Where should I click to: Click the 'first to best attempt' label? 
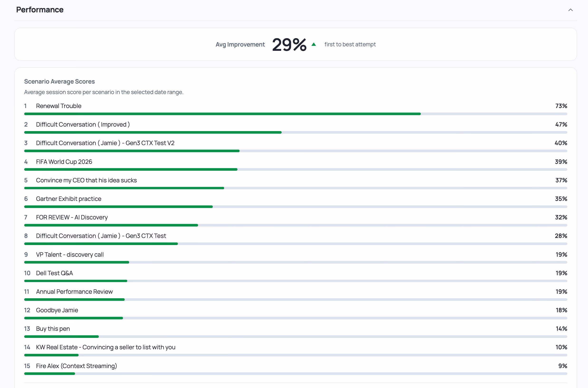click(350, 45)
